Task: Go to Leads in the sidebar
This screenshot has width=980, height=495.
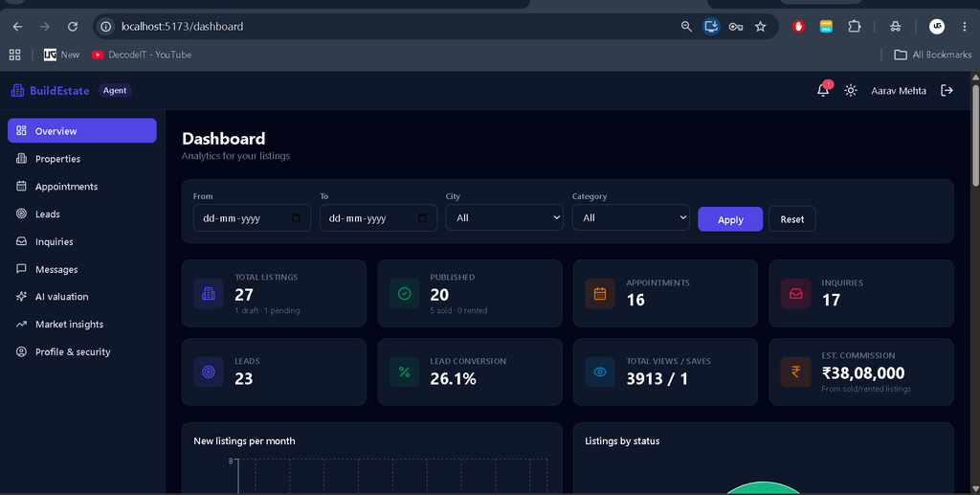Action: (82, 214)
